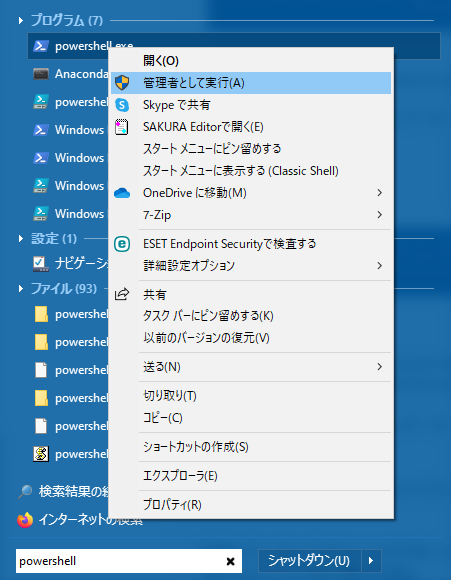Click the powershell.exe PowerShell icon
This screenshot has width=451, height=580.
(x=40, y=46)
